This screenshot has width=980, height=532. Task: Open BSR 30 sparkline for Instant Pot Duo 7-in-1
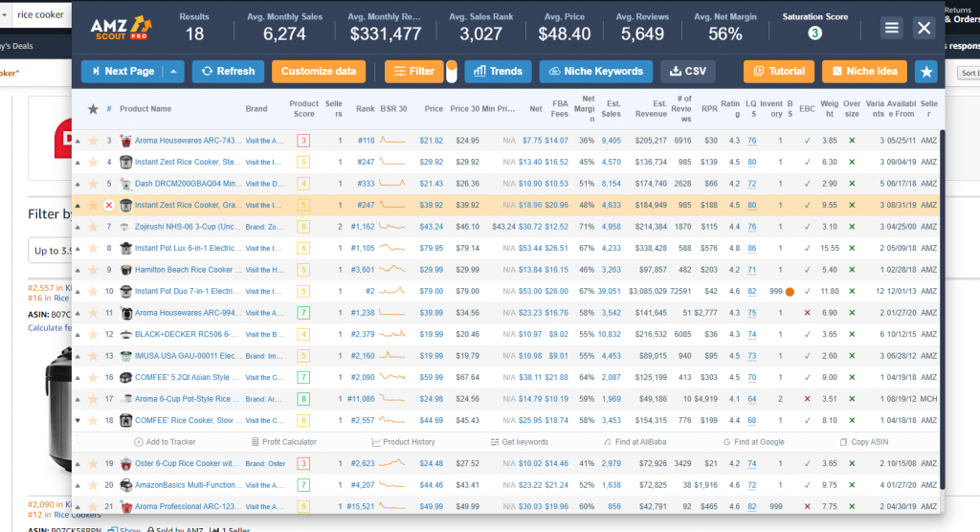tap(393, 291)
